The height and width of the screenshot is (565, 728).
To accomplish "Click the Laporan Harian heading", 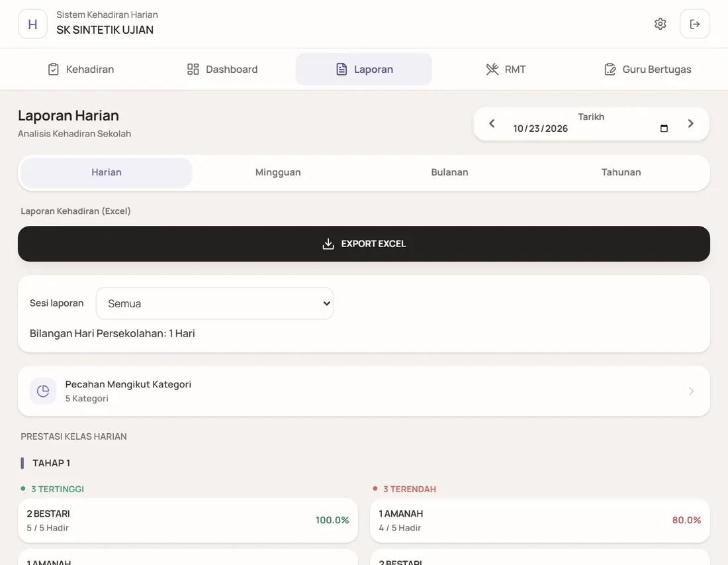I will click(69, 115).
